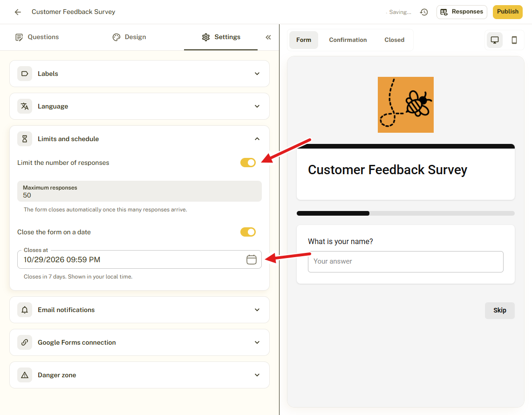The height and width of the screenshot is (415, 532).
Task: Select the Settings tab
Action: click(x=221, y=37)
